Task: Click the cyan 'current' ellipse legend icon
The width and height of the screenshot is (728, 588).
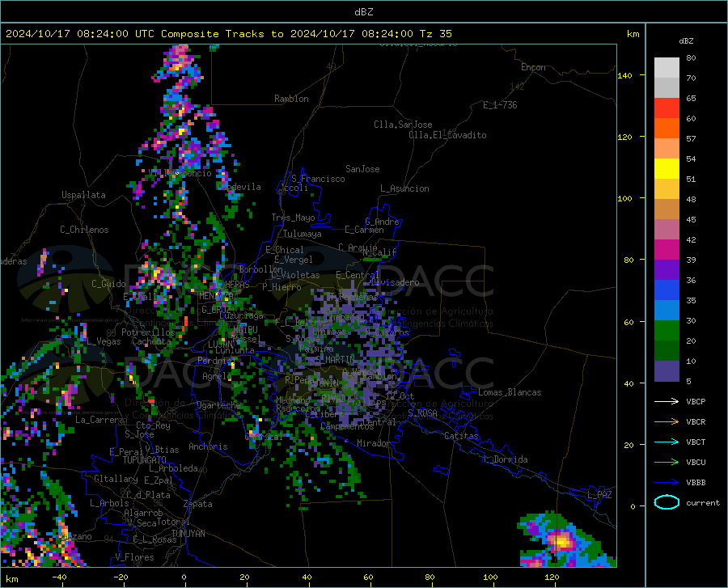Action: 667,502
